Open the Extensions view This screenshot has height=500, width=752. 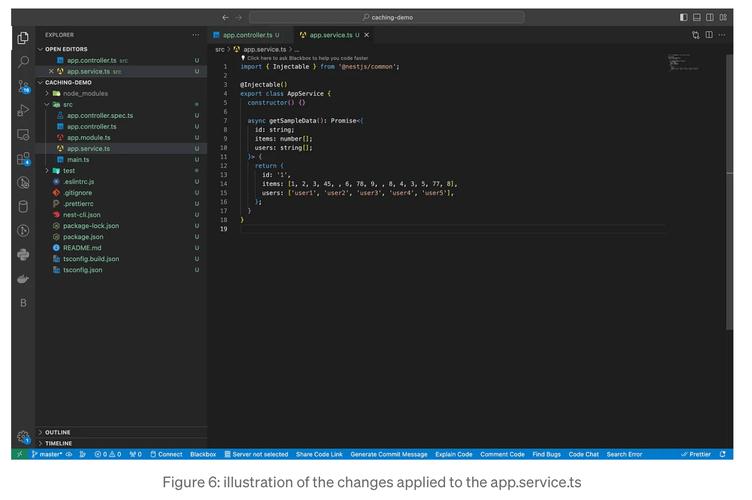coord(23,158)
